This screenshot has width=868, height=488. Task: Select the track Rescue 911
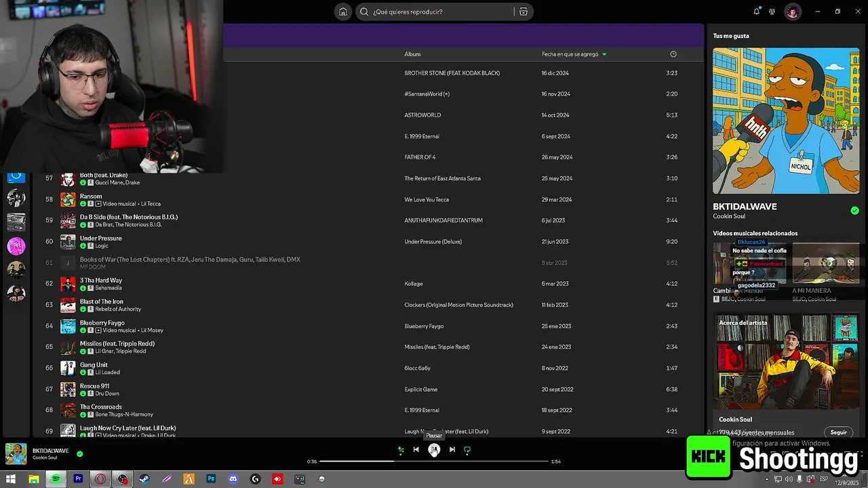pyautogui.click(x=94, y=386)
